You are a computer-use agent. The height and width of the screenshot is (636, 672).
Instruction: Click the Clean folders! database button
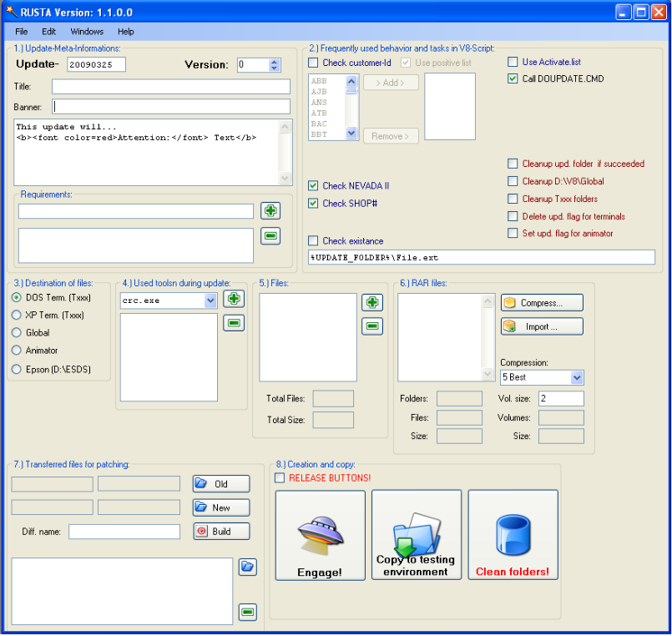pos(513,534)
